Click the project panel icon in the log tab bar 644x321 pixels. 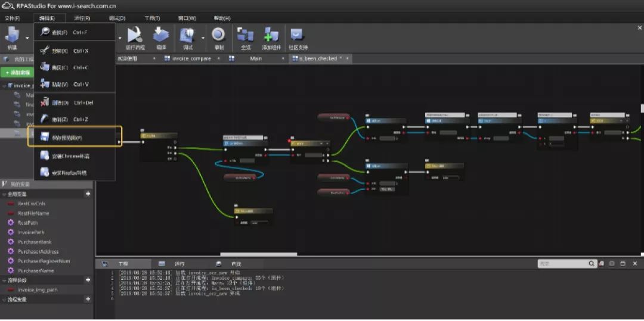pyautogui.click(x=106, y=264)
